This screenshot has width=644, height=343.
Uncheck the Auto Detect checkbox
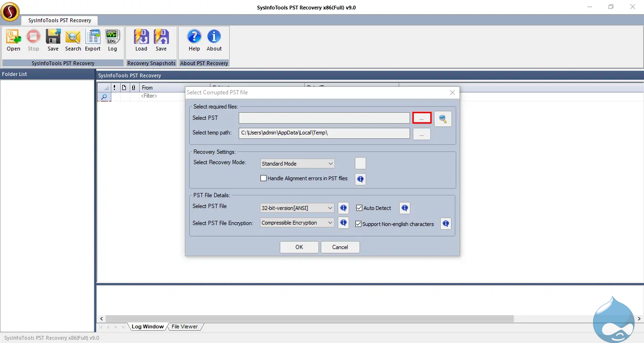(x=359, y=208)
